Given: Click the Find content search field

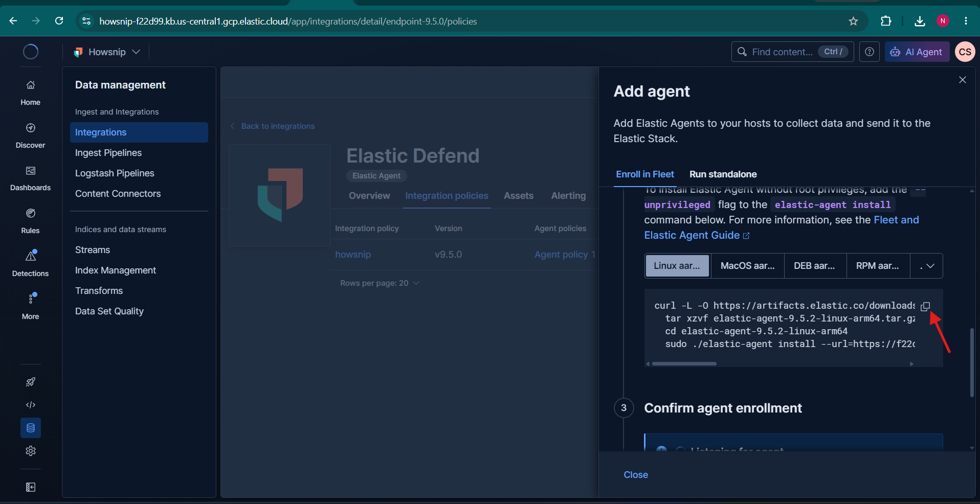Looking at the screenshot, I should (x=792, y=52).
